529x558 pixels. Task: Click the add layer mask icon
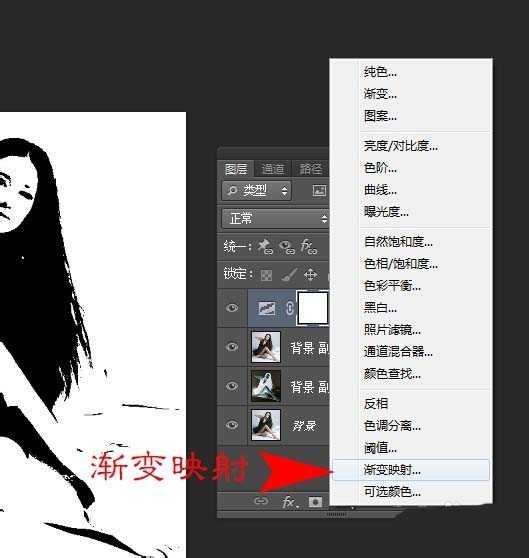point(315,502)
